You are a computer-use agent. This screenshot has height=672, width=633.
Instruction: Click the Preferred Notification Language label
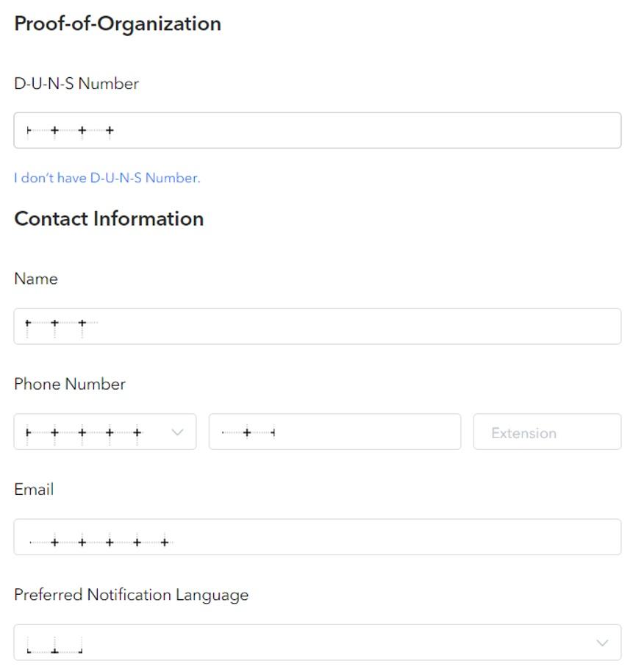pos(131,596)
